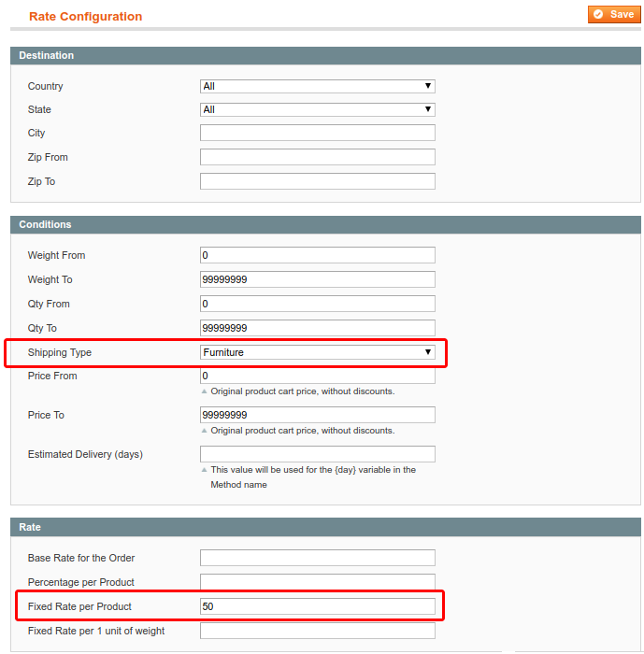Click the Zip To text box
This screenshot has width=644, height=654.
318,181
